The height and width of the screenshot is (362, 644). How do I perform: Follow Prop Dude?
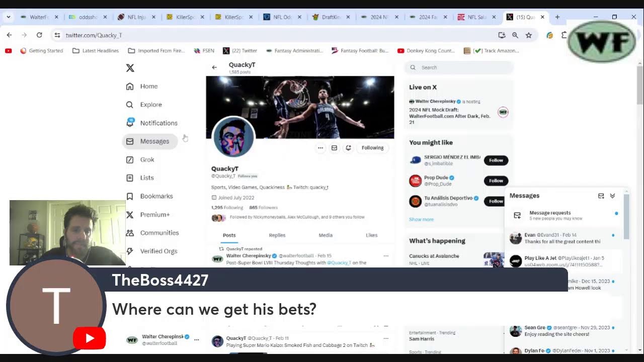(496, 180)
